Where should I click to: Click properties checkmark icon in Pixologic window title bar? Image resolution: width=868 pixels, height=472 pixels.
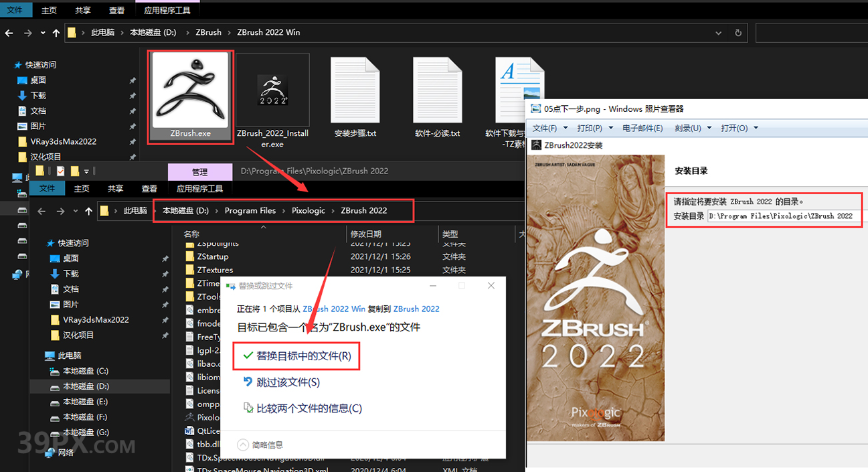click(x=60, y=171)
